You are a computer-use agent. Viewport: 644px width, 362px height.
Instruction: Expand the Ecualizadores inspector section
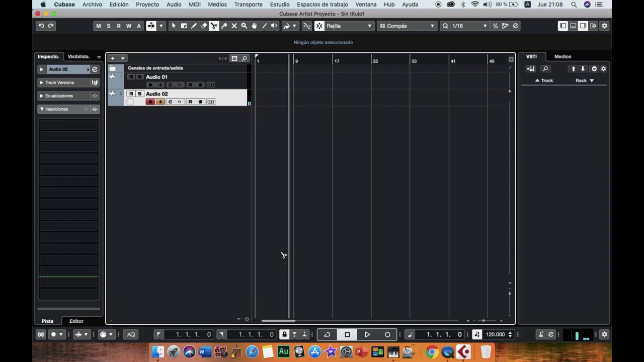click(42, 96)
